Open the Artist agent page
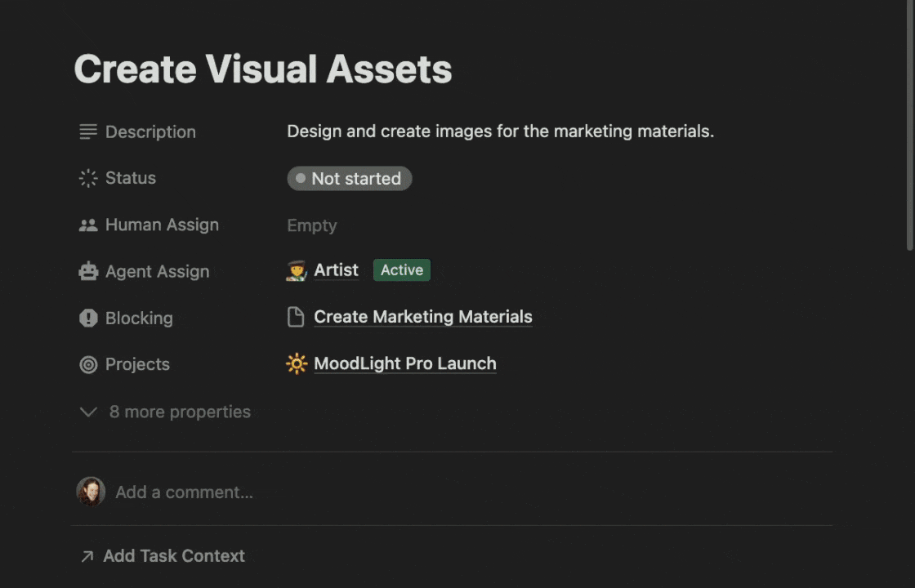 (335, 269)
